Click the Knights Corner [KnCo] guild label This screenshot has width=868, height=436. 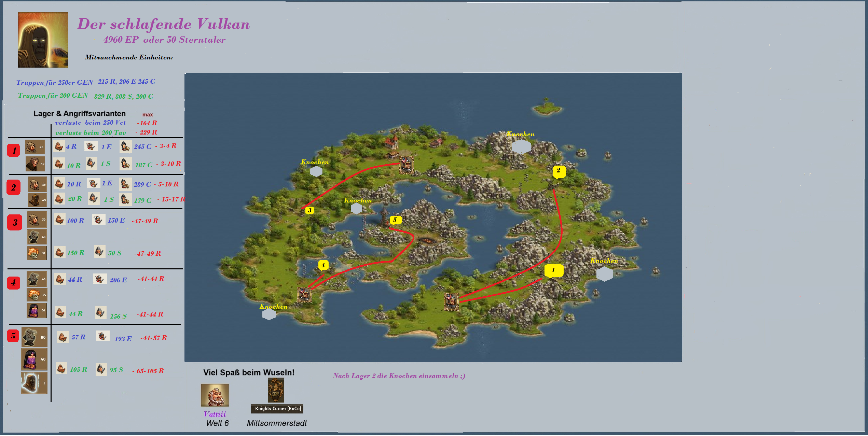(277, 409)
